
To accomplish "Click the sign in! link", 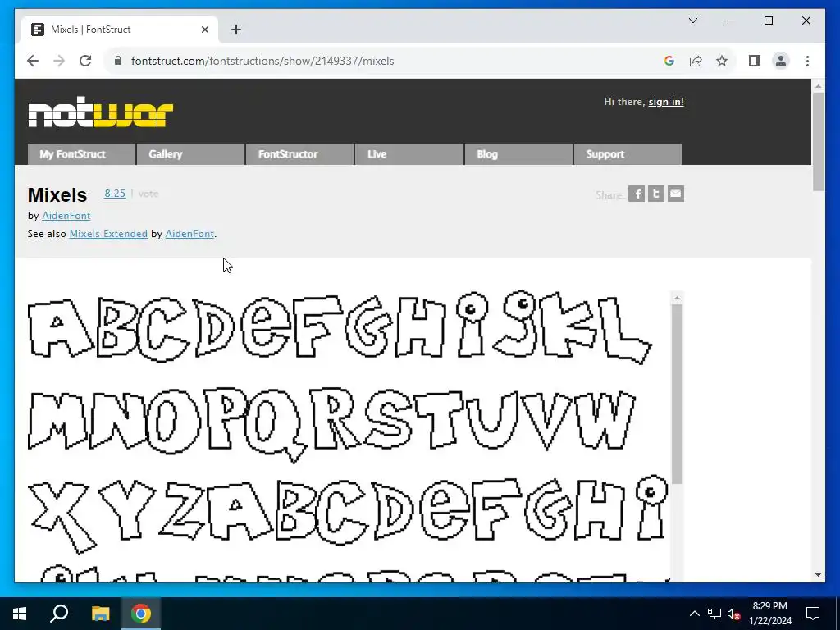I will tap(666, 102).
